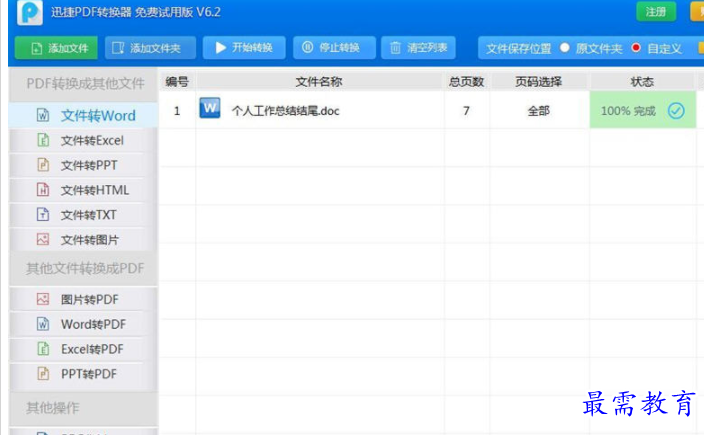Select Word转PDF in the sidebar
The image size is (704, 435).
tap(84, 324)
